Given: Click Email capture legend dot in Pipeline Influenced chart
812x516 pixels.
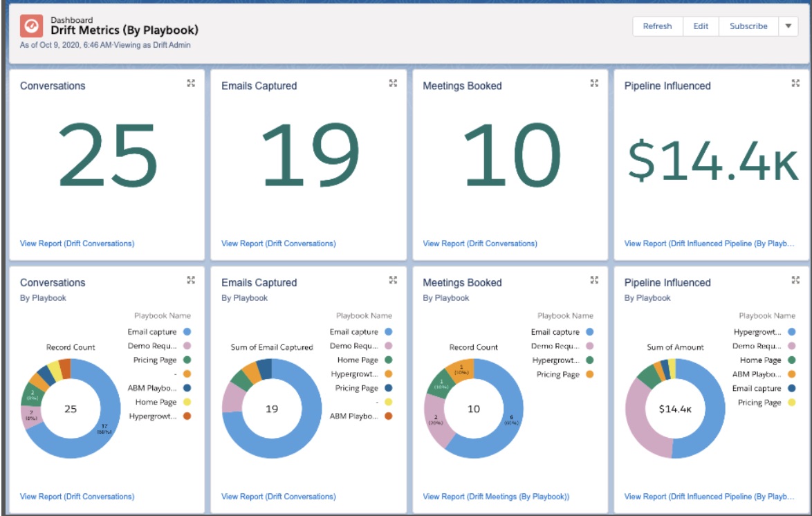Looking at the screenshot, I should pos(791,387).
